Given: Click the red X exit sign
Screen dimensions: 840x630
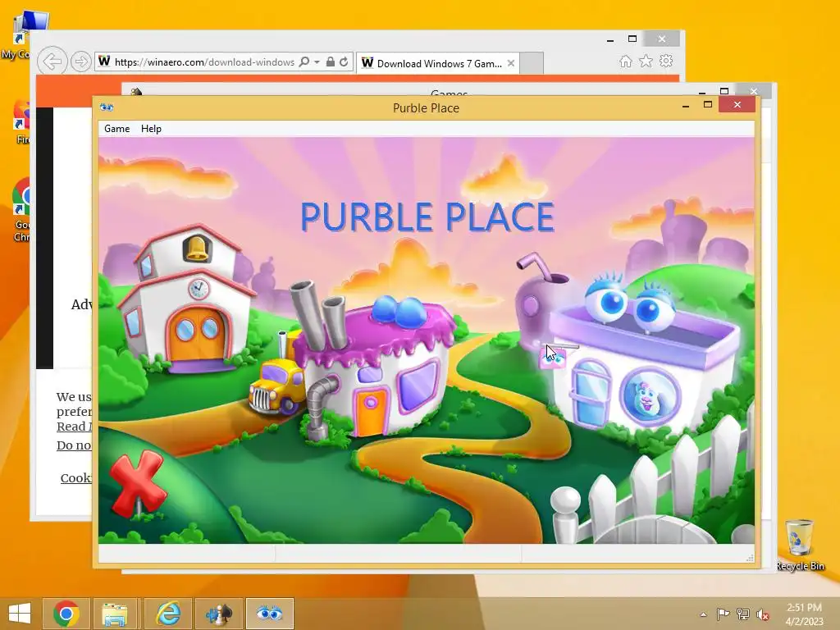Looking at the screenshot, I should [138, 483].
